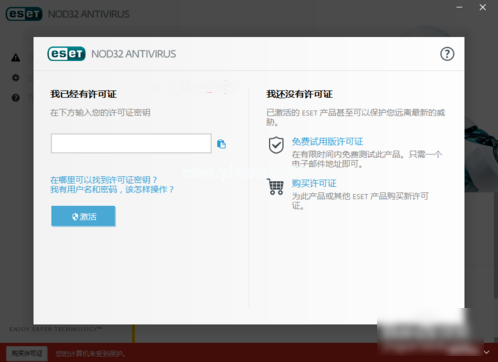Click the help question mark icon in dialog
Screen dimensions: 498x362
447,54
